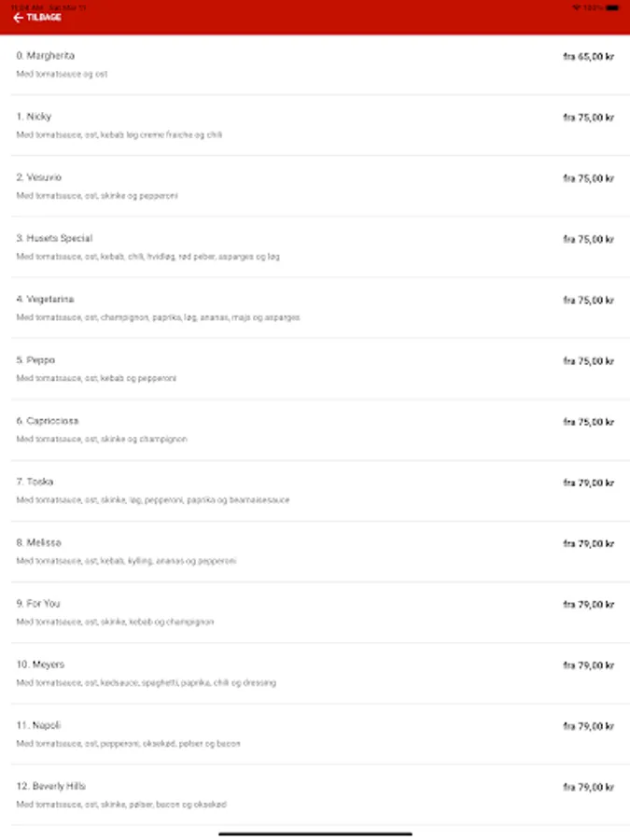
Task: Tap the back arrow icon
Action: pos(18,18)
